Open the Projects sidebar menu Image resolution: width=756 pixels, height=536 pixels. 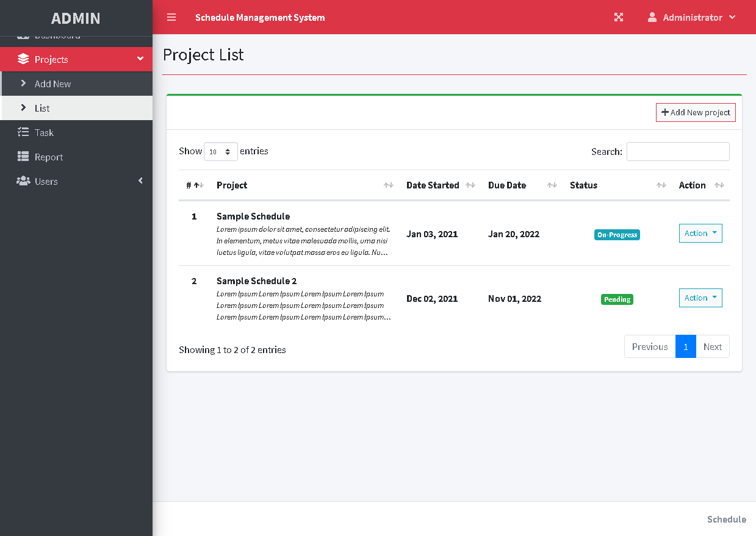[x=76, y=59]
